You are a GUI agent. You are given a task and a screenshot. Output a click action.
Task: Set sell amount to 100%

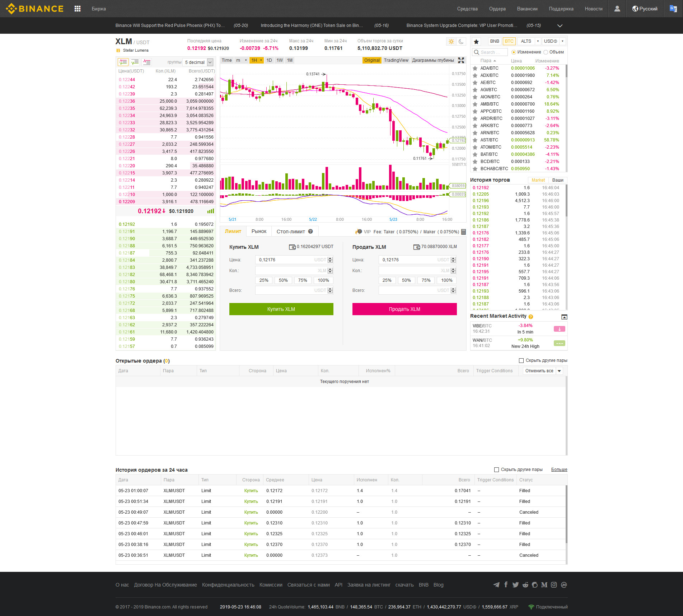click(447, 280)
